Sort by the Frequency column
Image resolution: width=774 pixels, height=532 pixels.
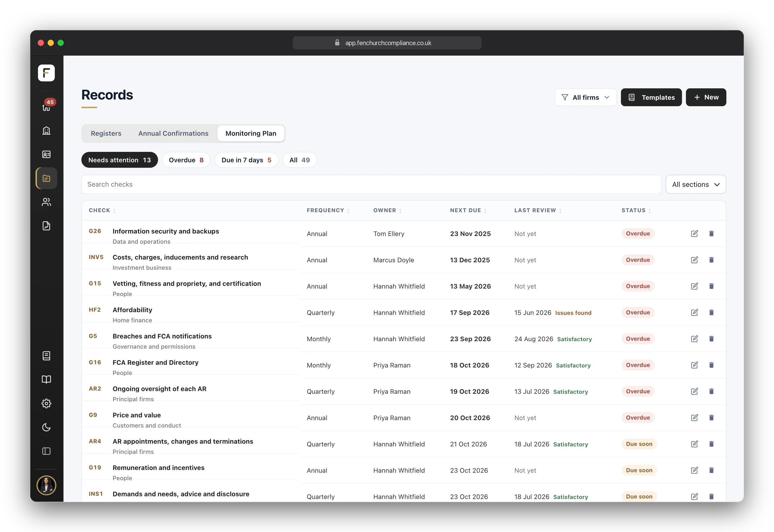pos(328,210)
